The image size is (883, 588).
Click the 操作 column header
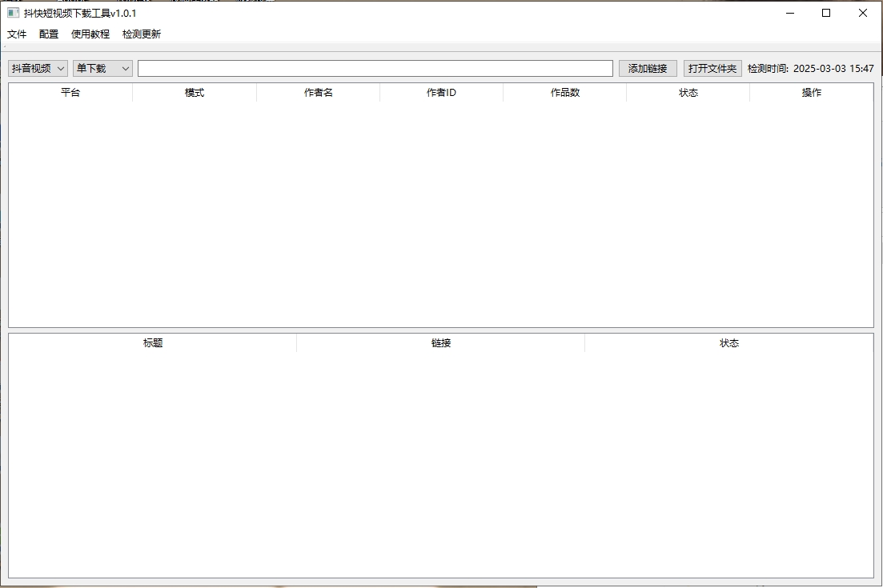[812, 92]
